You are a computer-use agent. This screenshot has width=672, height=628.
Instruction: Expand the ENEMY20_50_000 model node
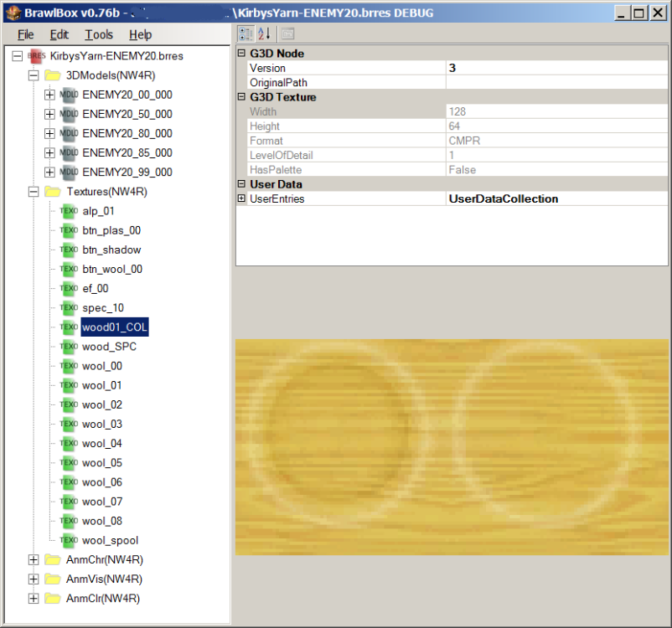(49, 114)
